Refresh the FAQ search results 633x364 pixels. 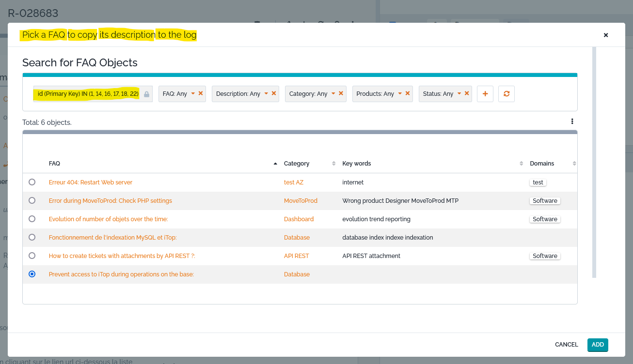coord(506,94)
